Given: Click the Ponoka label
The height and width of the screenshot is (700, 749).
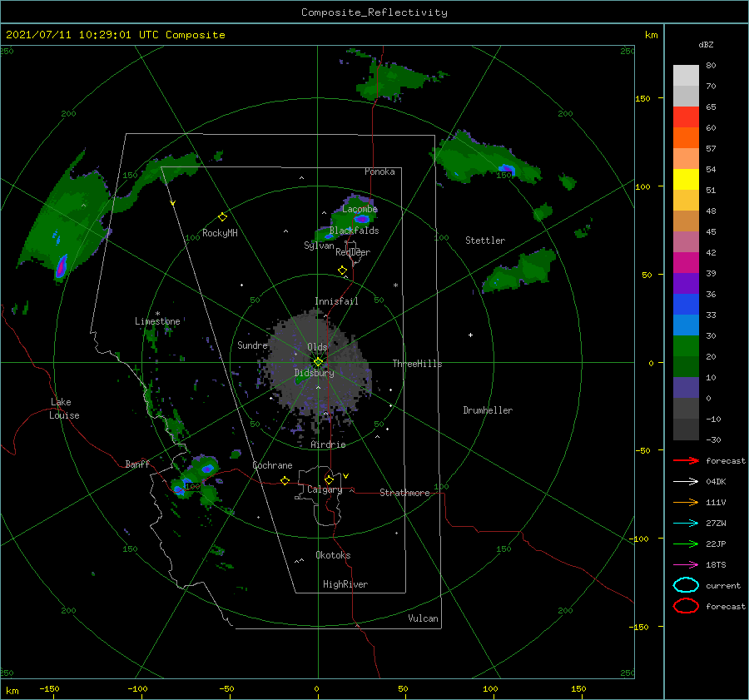Looking at the screenshot, I should point(379,171).
